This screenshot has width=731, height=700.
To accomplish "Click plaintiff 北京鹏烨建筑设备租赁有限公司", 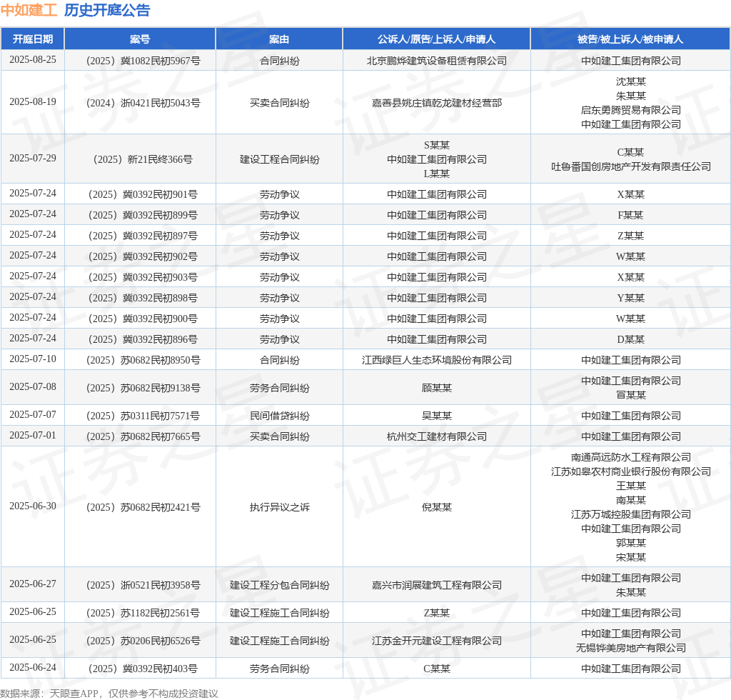I will (436, 61).
